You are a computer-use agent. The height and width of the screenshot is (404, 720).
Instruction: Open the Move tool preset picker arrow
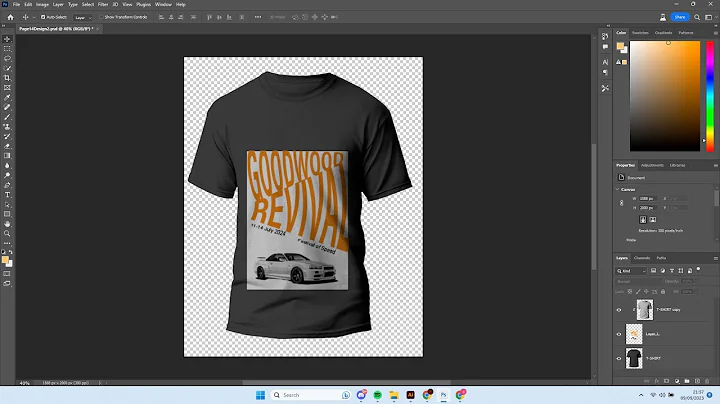click(x=34, y=17)
